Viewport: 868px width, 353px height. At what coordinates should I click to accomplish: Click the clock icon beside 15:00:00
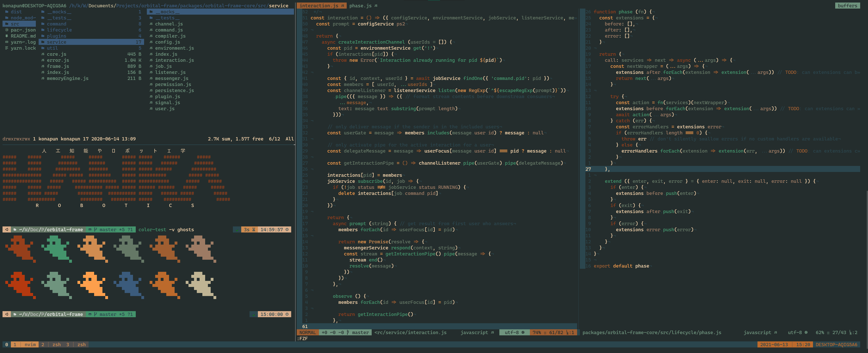click(x=287, y=314)
